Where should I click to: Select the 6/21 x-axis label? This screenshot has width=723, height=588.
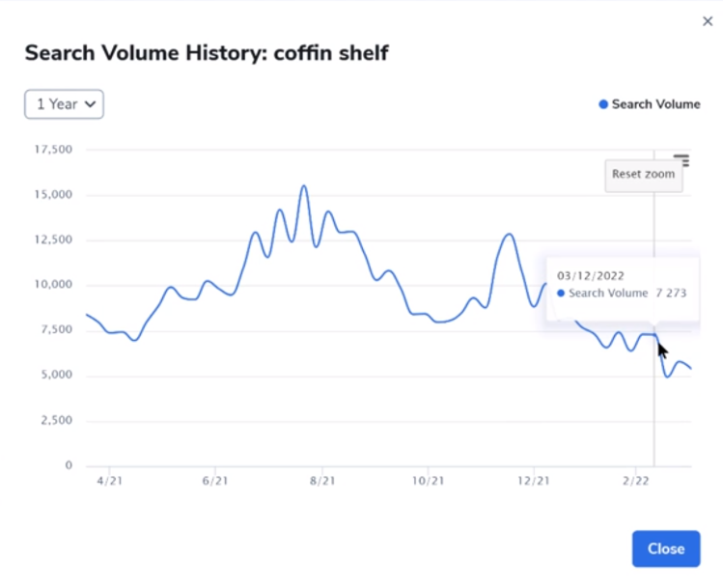215,480
